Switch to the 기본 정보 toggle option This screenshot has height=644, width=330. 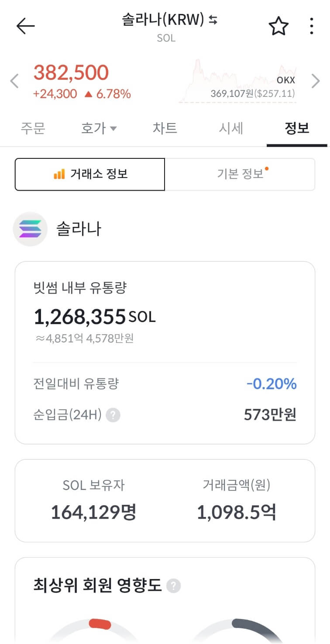tap(240, 175)
